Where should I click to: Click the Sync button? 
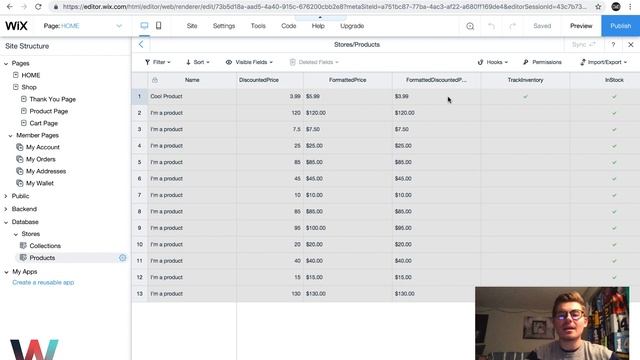(x=584, y=44)
